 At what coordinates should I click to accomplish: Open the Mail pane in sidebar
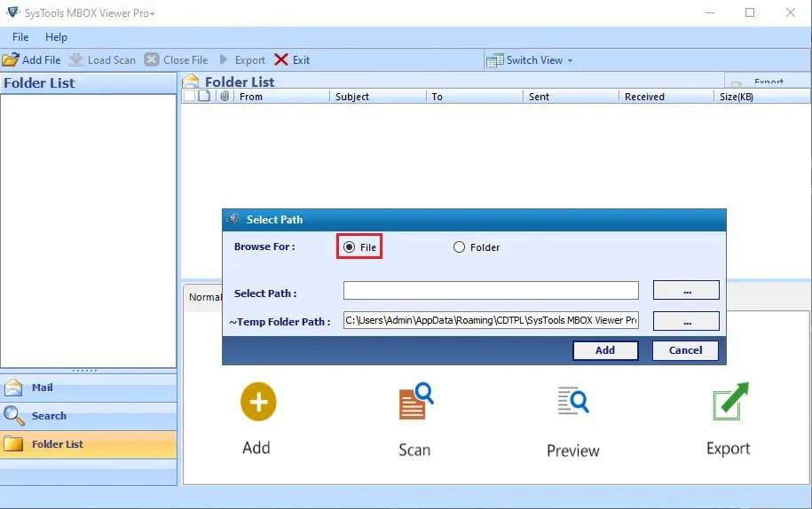(x=88, y=388)
